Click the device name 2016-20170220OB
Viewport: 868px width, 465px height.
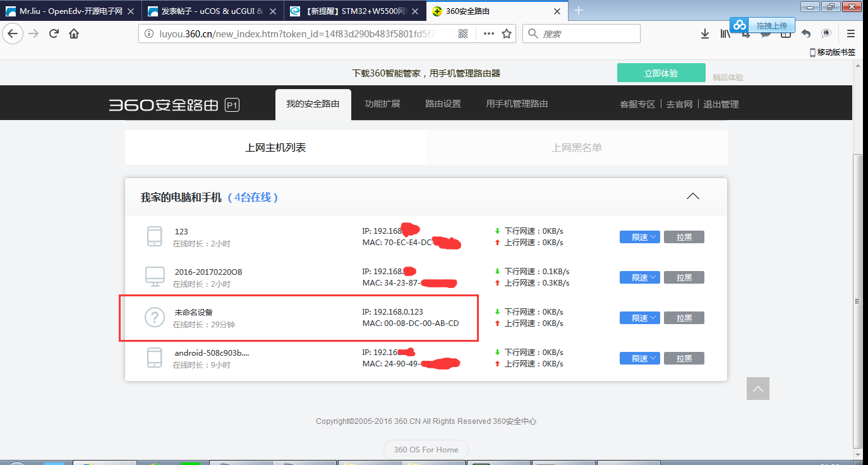208,272
